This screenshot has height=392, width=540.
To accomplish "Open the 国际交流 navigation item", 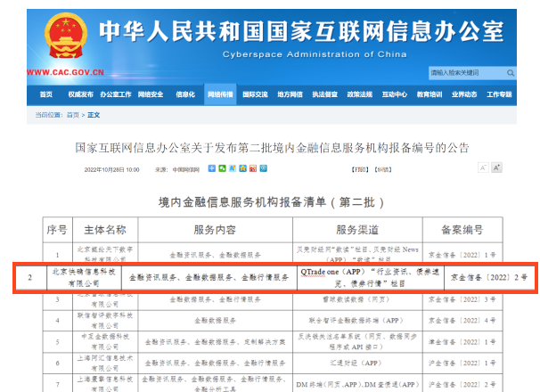I will (255, 94).
